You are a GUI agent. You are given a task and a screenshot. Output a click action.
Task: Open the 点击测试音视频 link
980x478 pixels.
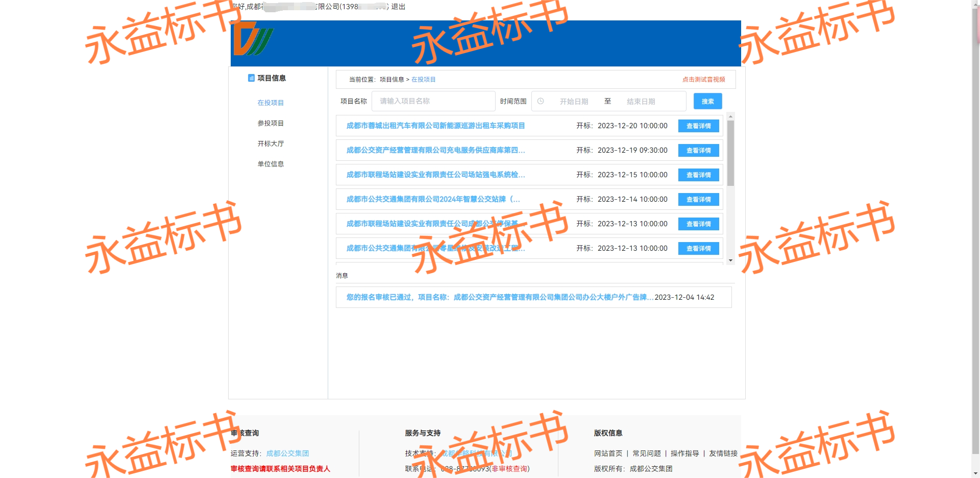click(x=704, y=80)
